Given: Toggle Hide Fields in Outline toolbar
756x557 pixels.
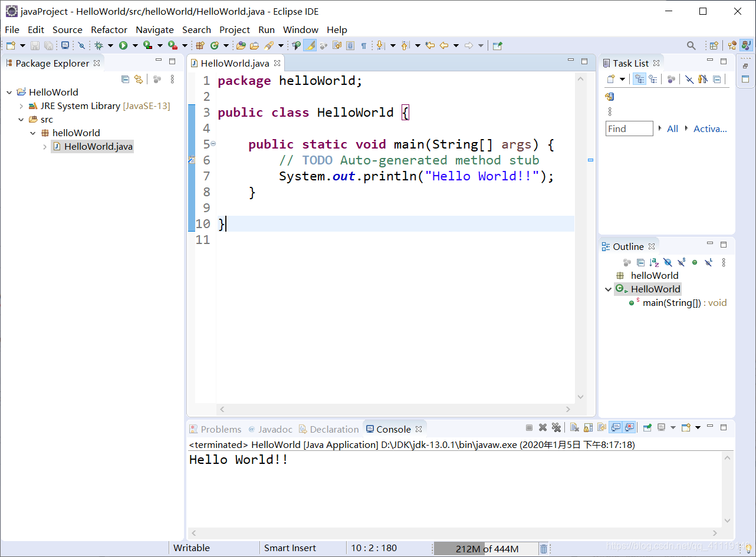Looking at the screenshot, I should pos(668,262).
